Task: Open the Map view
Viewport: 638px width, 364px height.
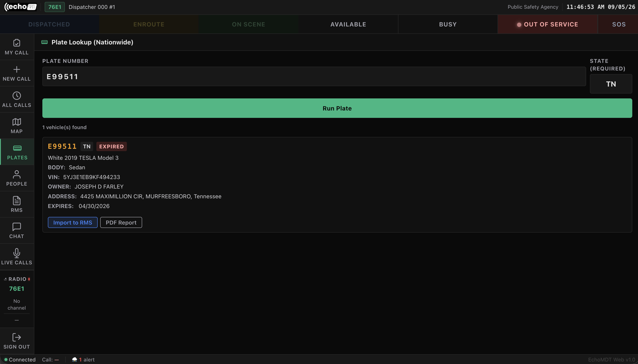Action: tap(16, 126)
